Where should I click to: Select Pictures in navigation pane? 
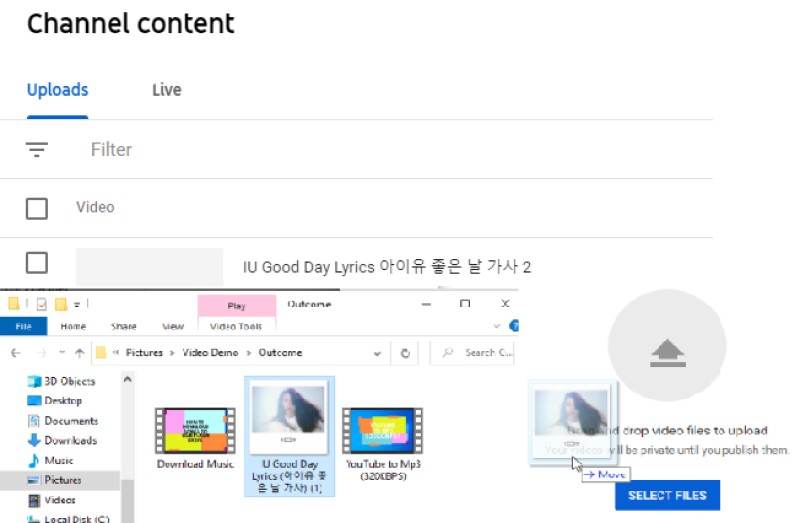(60, 480)
